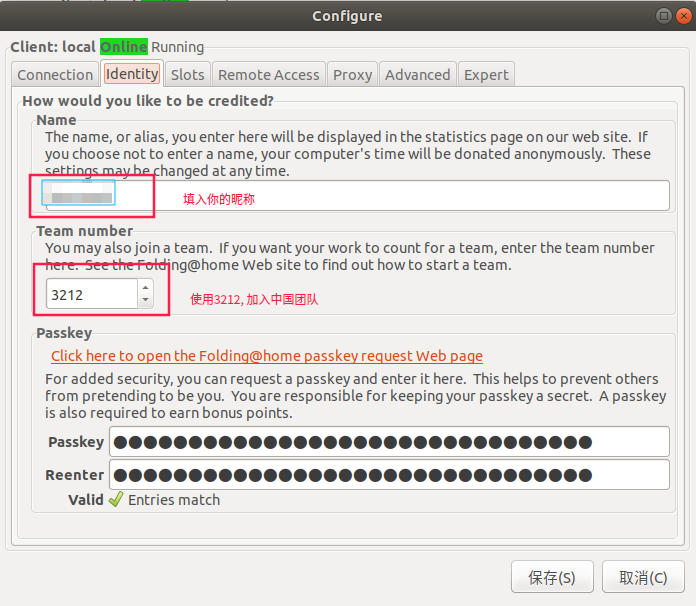Go to the Remote Access tab
Screen dimensions: 696x606
[268, 75]
